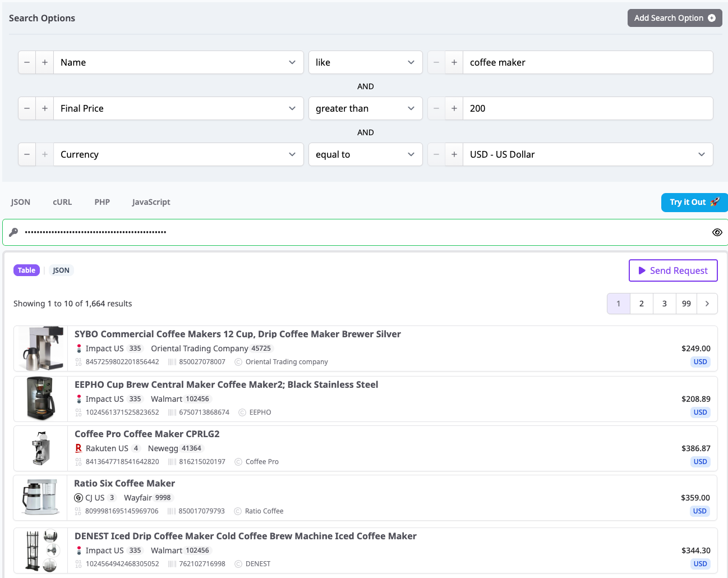The image size is (728, 578).
Task: Click the 'coffee maker' value input
Action: (588, 62)
